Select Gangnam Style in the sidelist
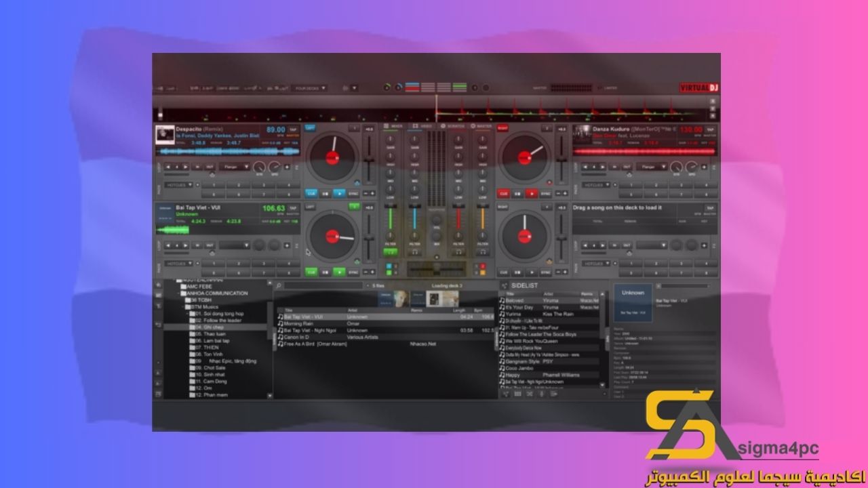 (x=551, y=361)
